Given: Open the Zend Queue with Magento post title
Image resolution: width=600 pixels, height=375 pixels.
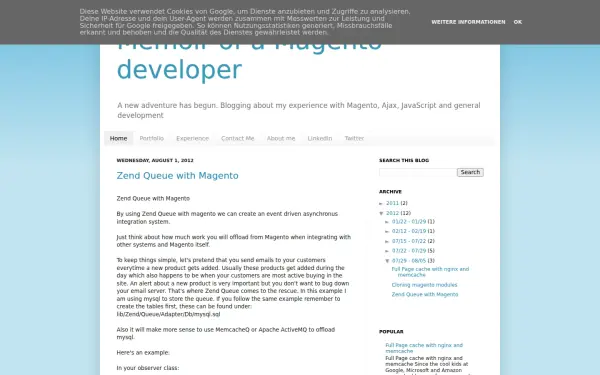Looking at the screenshot, I should 178,176.
